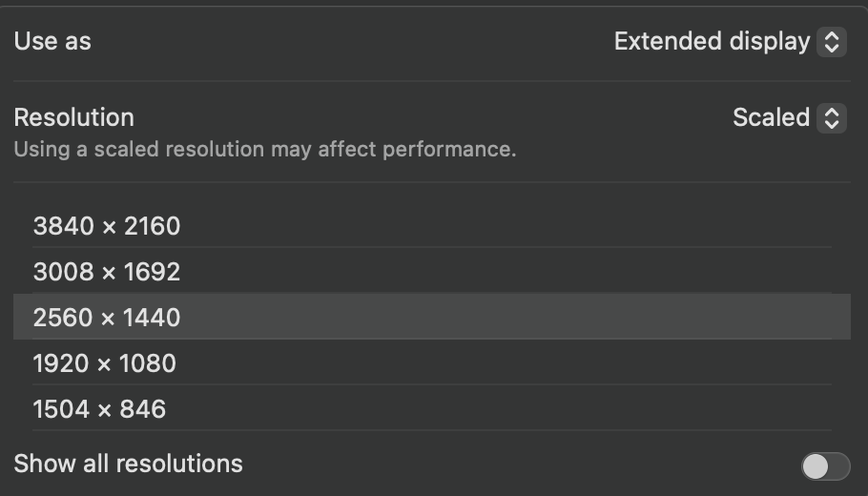The image size is (868, 496).
Task: Click the Extended display text value
Action: point(712,42)
